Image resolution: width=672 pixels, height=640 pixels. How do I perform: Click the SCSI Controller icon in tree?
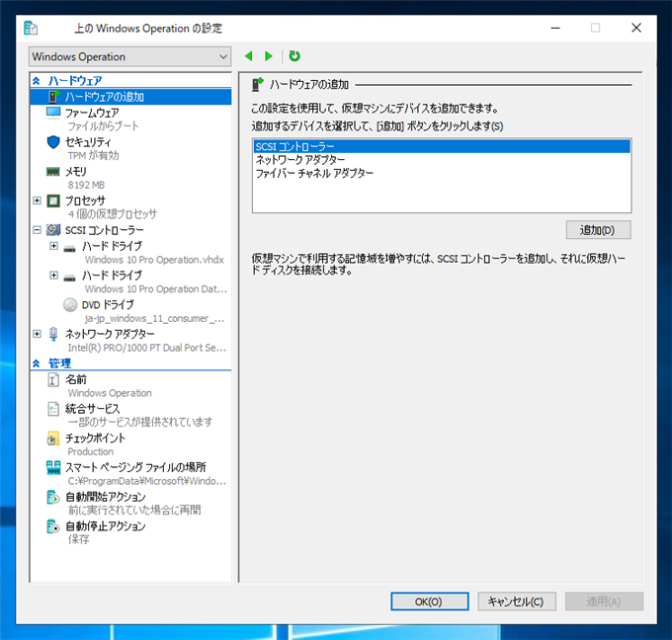click(53, 230)
